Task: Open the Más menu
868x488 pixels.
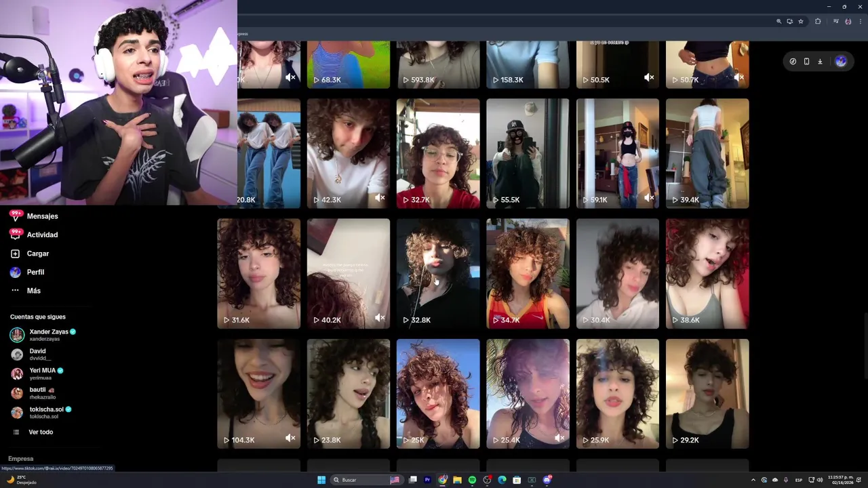Action: pyautogui.click(x=34, y=291)
